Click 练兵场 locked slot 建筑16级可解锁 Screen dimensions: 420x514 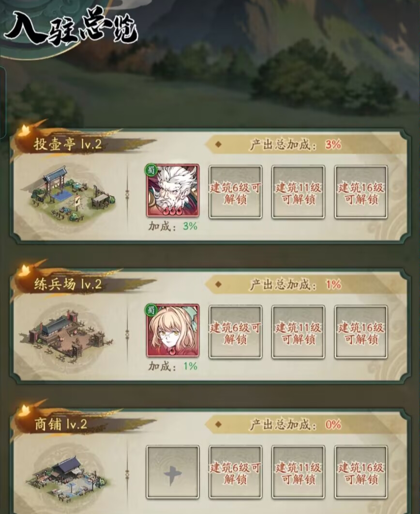pyautogui.click(x=361, y=332)
